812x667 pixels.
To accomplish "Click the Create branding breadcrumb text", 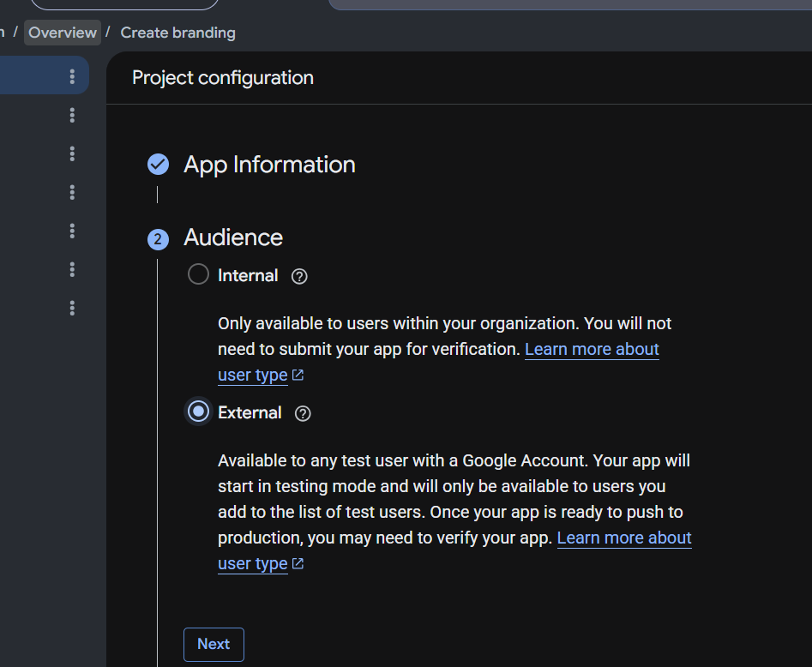I will pos(177,33).
